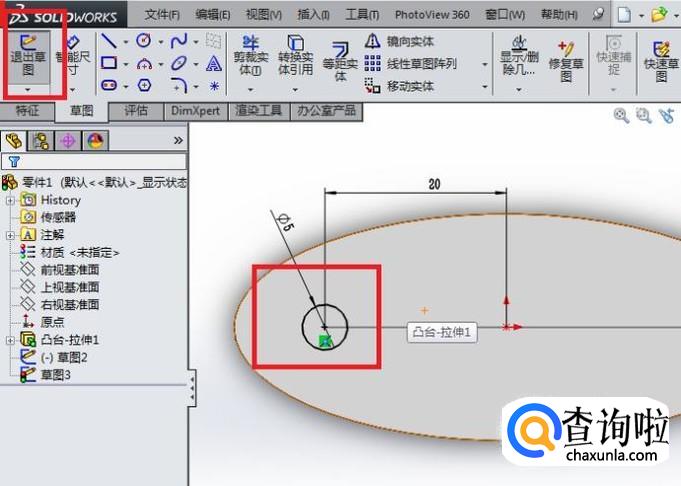Viewport: 681px width, 486px height.
Task: Switch to the 办公室产品 tab
Action: pyautogui.click(x=326, y=111)
